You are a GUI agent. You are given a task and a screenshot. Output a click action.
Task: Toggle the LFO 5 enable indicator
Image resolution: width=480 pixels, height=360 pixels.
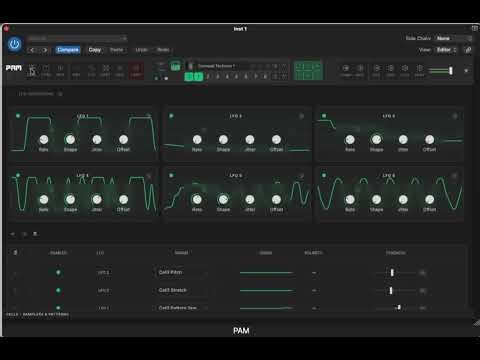(x=171, y=175)
